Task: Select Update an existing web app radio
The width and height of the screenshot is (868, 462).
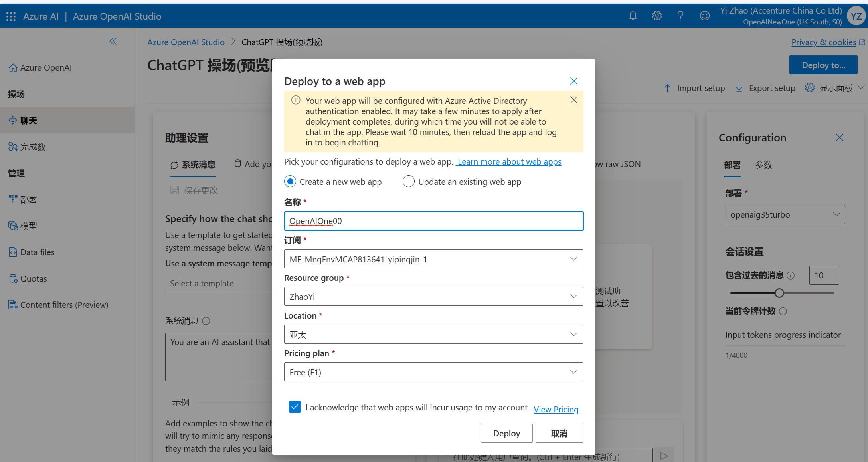Action: (409, 182)
